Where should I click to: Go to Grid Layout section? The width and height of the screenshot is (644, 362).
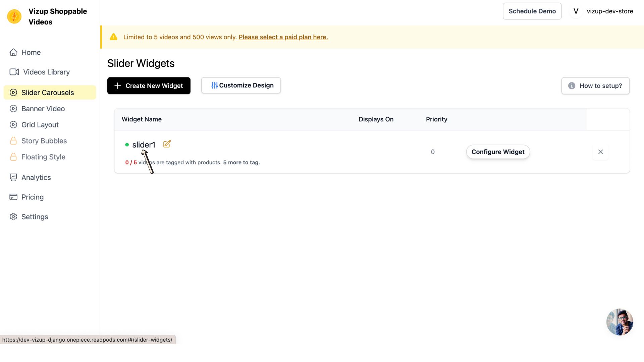[x=40, y=125]
